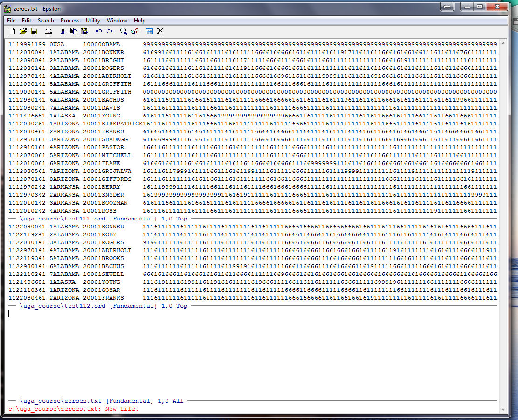This screenshot has width=518, height=420.
Task: Click the Search and Replace icon
Action: coord(135,31)
